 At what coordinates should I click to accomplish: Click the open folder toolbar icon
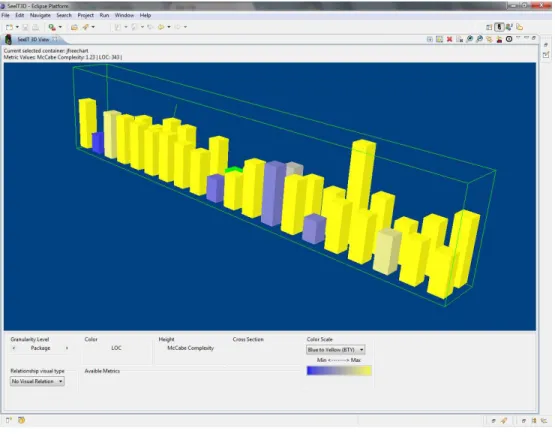pyautogui.click(x=74, y=27)
